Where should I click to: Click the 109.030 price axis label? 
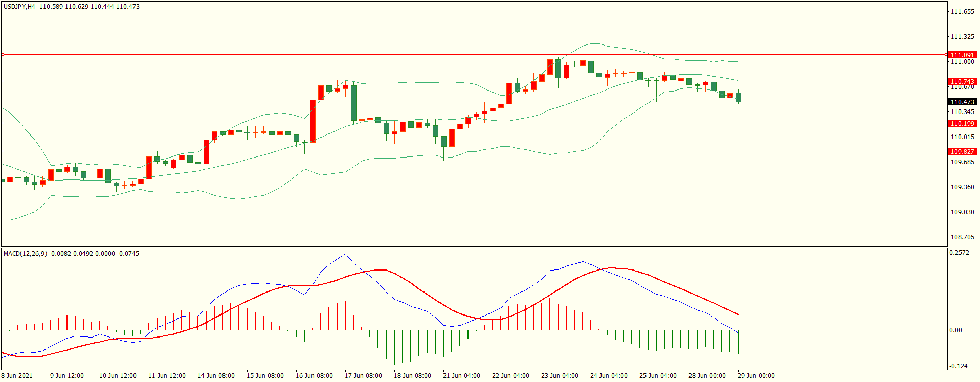(962, 212)
